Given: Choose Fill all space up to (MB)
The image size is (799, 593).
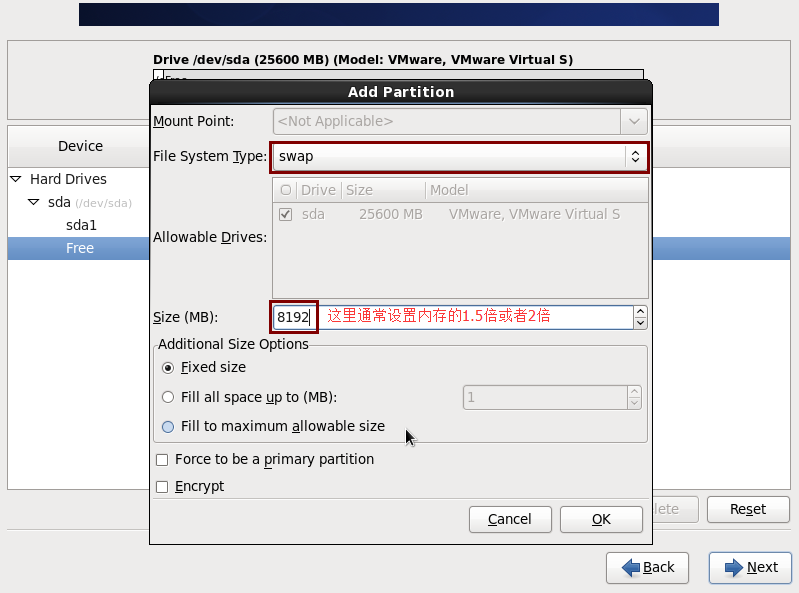Looking at the screenshot, I should click(168, 397).
